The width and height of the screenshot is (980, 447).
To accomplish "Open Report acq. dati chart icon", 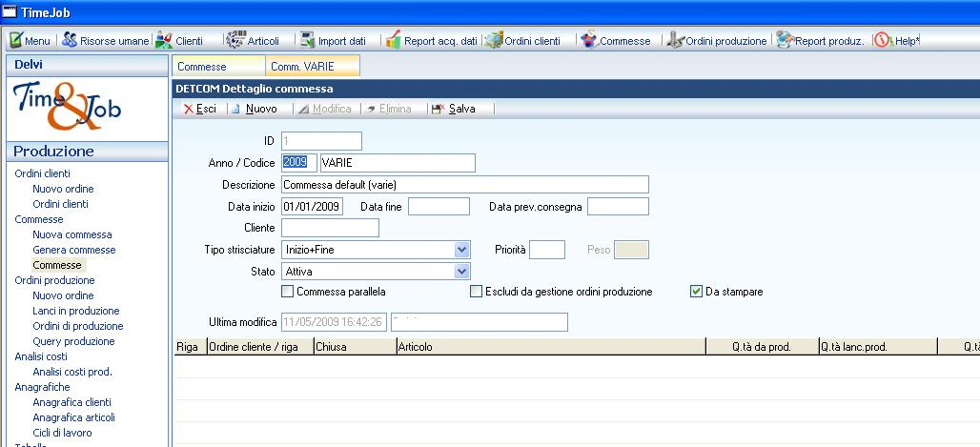I will [393, 40].
